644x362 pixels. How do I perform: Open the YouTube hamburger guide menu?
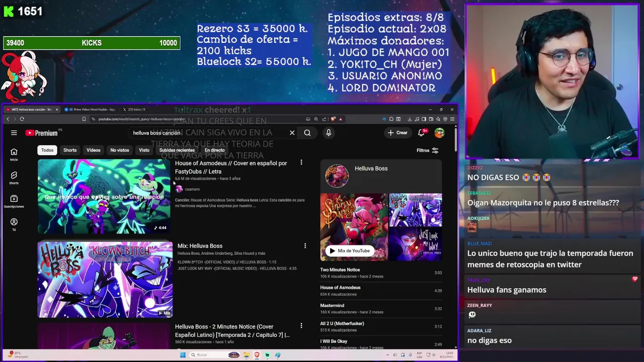[x=14, y=133]
